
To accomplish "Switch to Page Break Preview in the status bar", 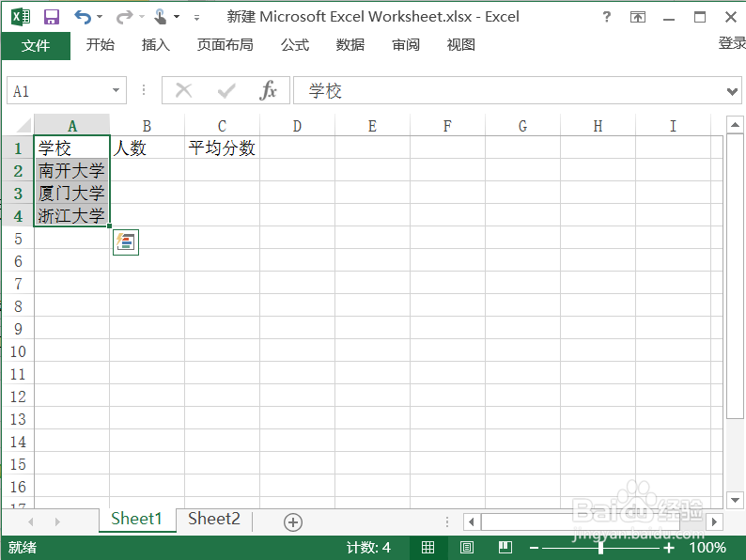I will (x=505, y=548).
